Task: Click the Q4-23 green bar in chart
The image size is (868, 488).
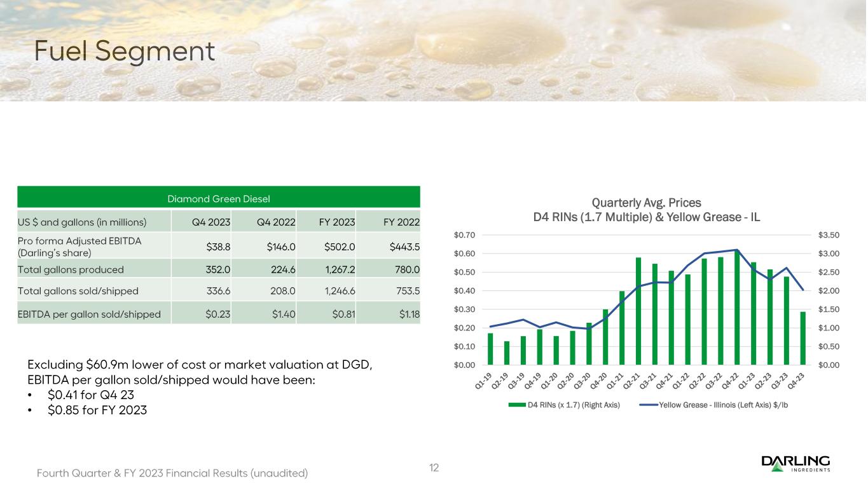Action: pos(803,338)
